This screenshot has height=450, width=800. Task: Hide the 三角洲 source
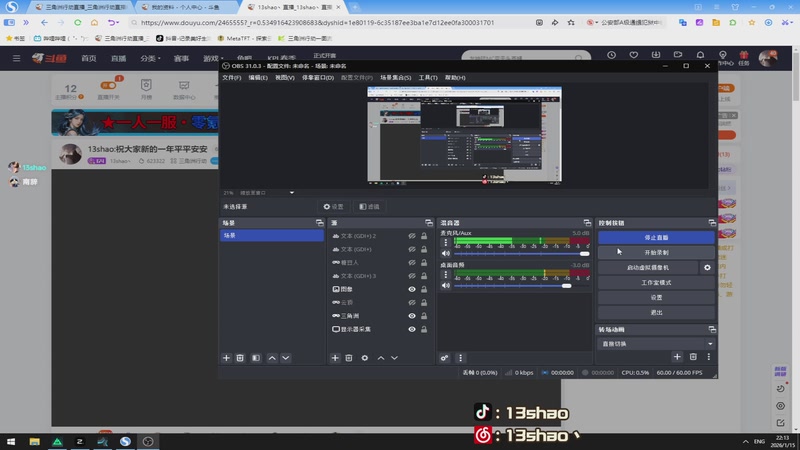pos(412,316)
